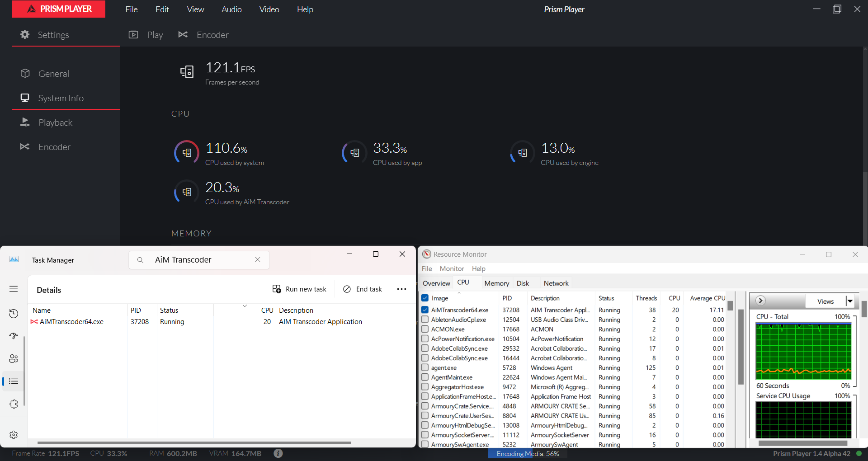Image resolution: width=868 pixels, height=461 pixels.
Task: Click Run new task button
Action: pos(299,289)
